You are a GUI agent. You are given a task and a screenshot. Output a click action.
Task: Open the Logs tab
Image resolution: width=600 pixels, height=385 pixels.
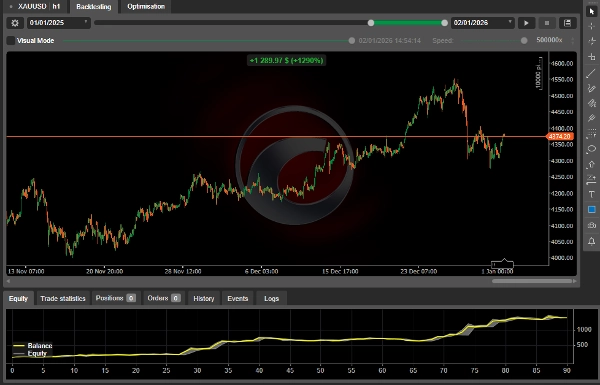[271, 299]
